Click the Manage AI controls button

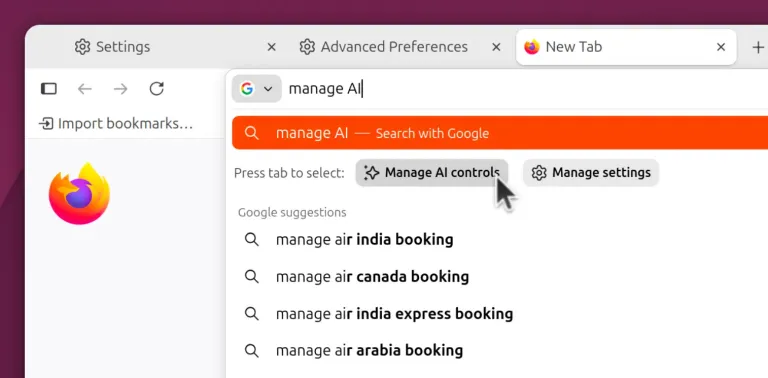point(432,172)
